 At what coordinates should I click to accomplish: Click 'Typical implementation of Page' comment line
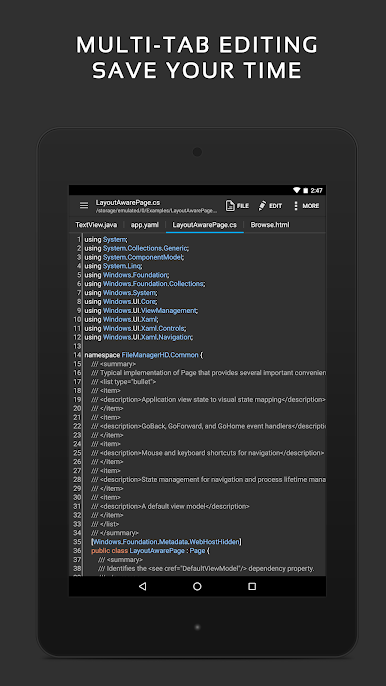pos(208,373)
